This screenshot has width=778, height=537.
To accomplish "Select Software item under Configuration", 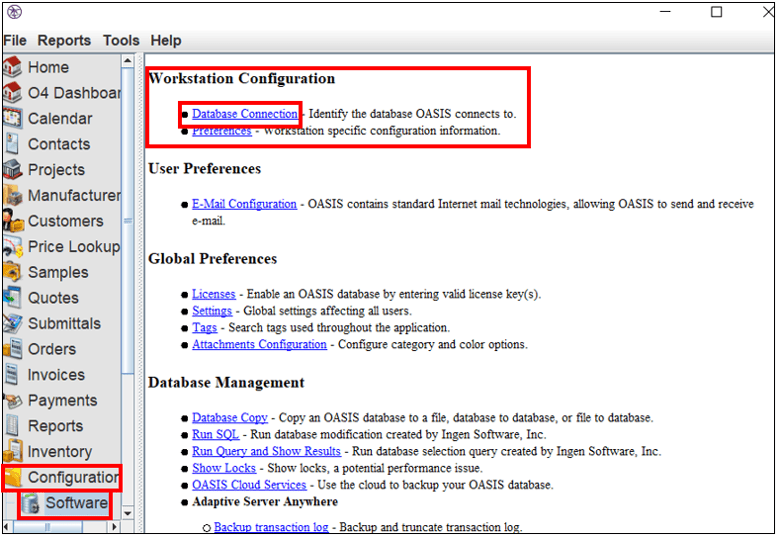I will (76, 503).
